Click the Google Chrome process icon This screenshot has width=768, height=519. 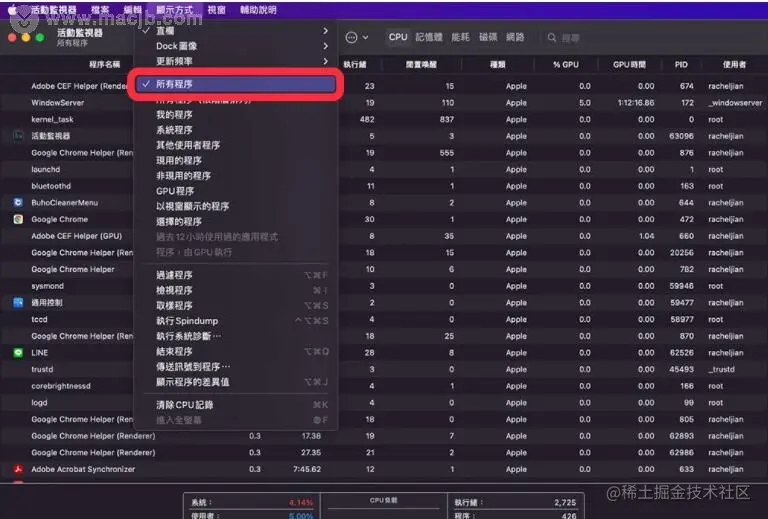coord(18,219)
